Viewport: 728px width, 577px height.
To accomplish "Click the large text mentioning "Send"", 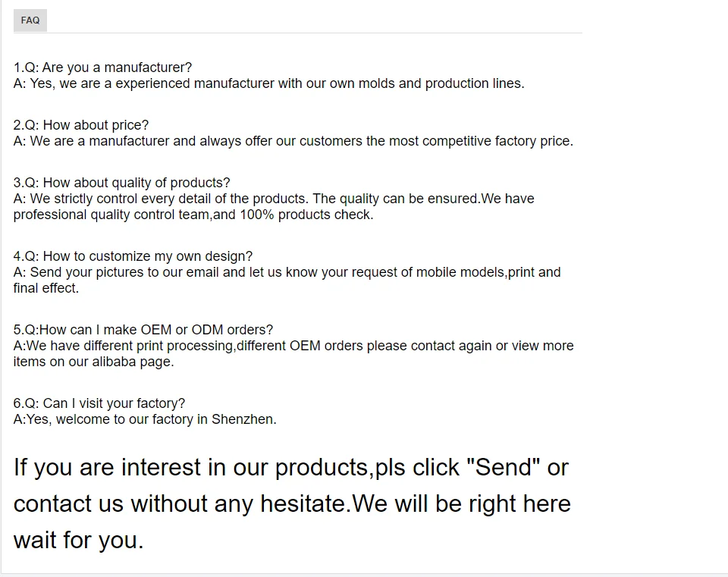I will (290, 468).
